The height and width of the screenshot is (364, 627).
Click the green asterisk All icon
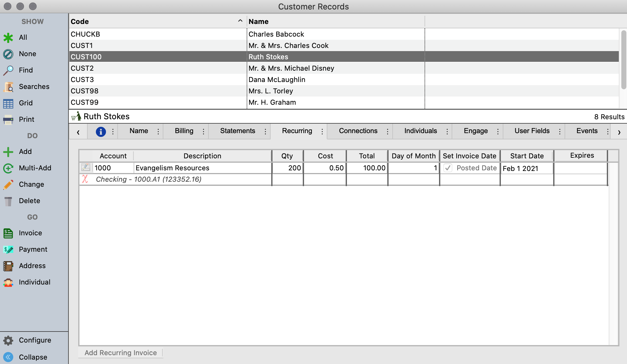pos(8,38)
